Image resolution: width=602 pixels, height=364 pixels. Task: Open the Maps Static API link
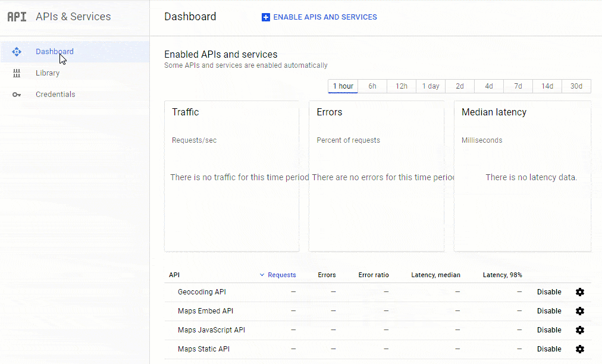[204, 349]
